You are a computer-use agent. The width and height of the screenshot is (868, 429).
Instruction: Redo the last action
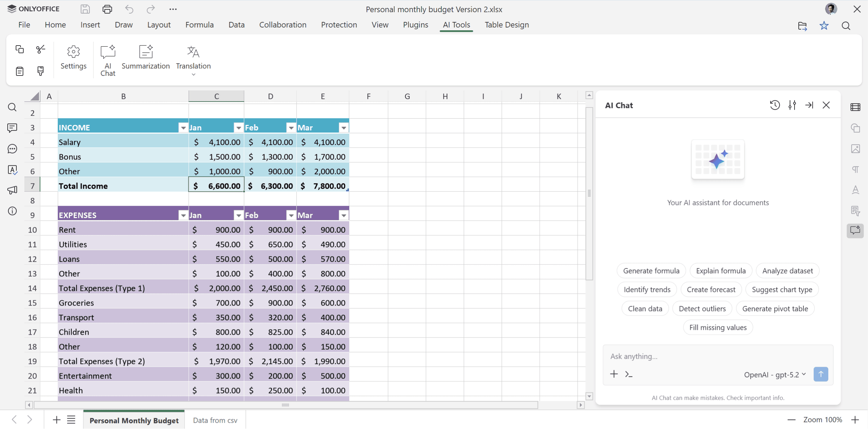click(x=151, y=9)
